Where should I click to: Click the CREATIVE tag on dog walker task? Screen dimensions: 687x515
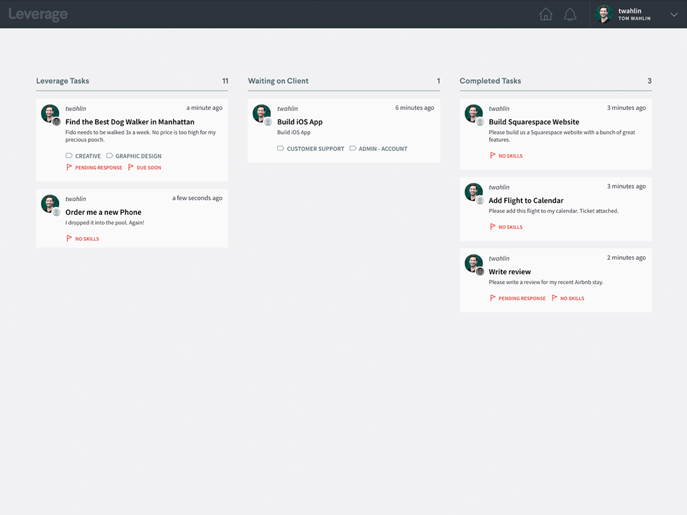(x=83, y=156)
